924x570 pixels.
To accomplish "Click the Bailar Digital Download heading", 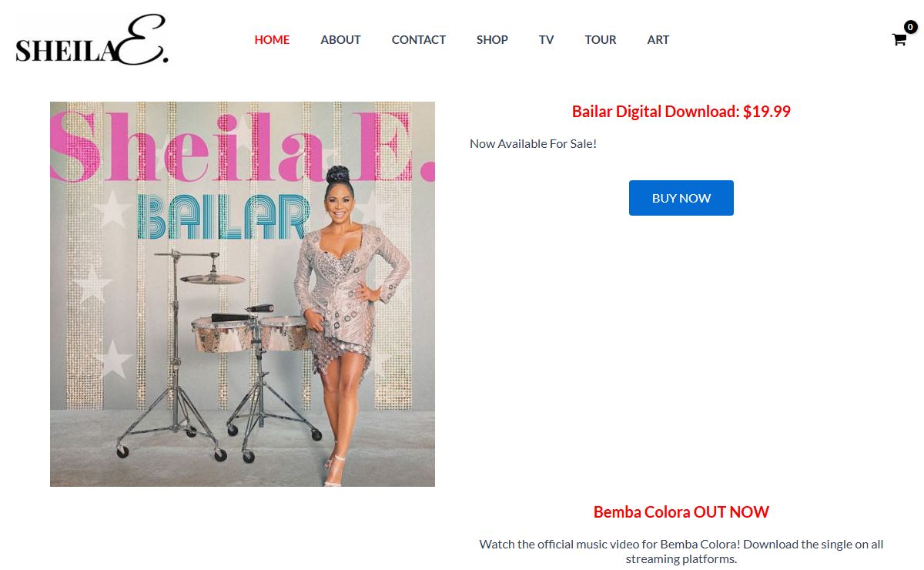I will 681,111.
